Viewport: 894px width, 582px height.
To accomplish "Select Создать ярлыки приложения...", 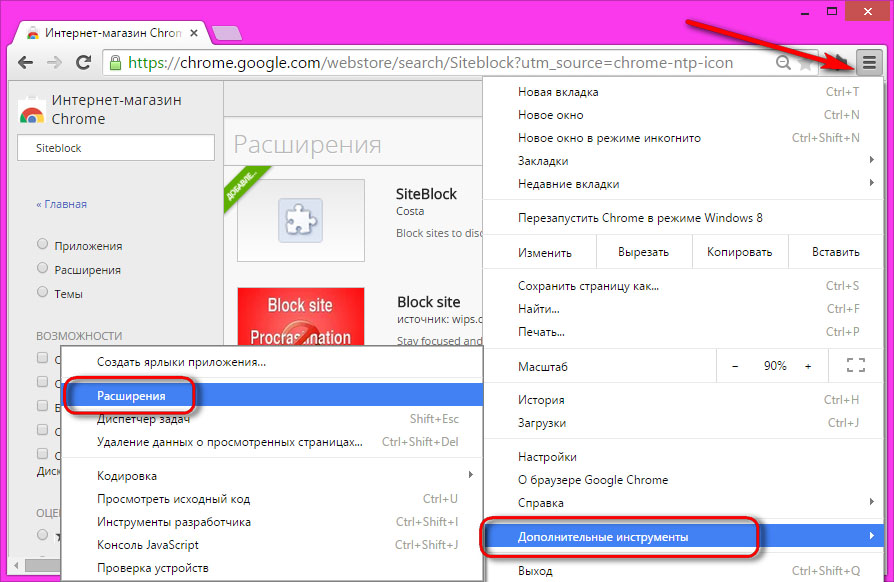I will pyautogui.click(x=271, y=362).
